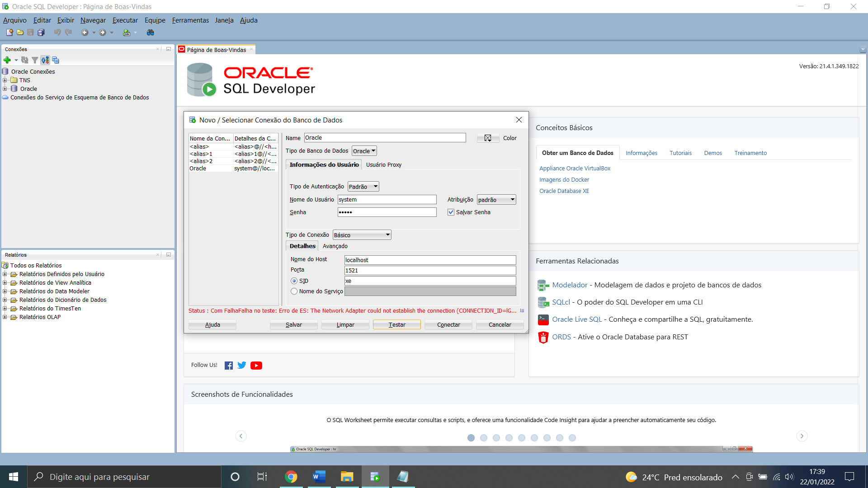Image resolution: width=868 pixels, height=488 pixels.
Task: Click the Back navigation arrow icon
Action: [x=85, y=33]
